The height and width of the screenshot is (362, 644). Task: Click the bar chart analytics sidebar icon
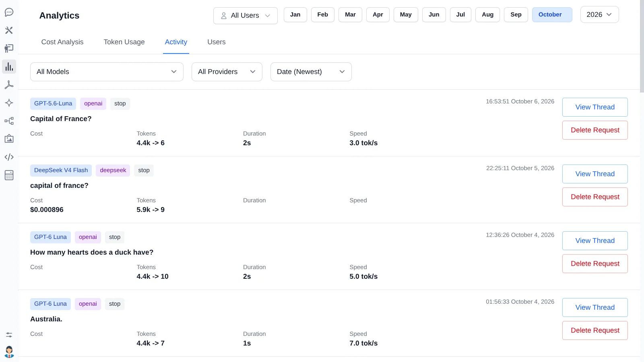(x=9, y=66)
